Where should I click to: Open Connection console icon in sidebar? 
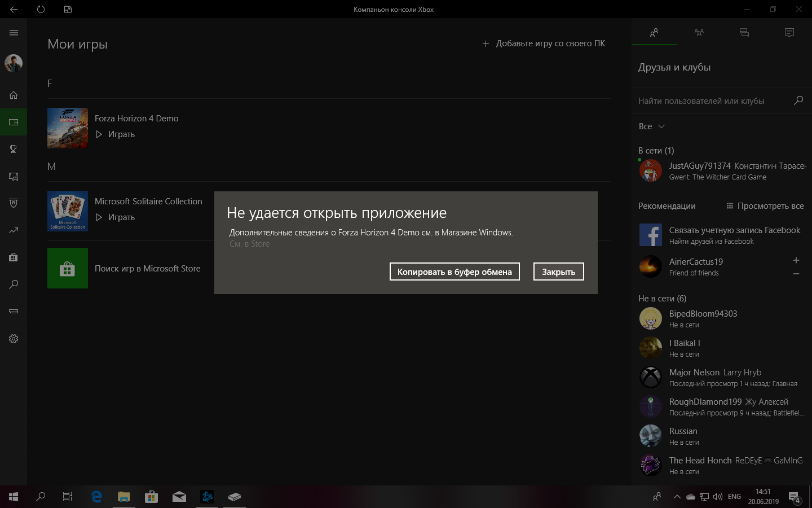(14, 312)
